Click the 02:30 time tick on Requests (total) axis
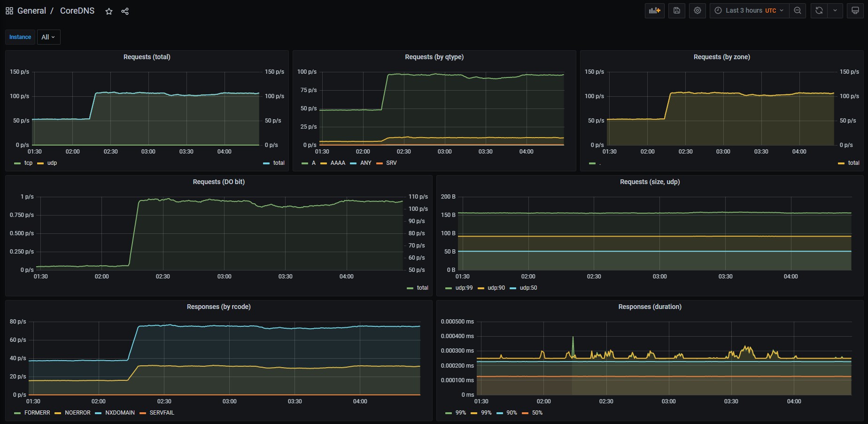 click(x=111, y=152)
